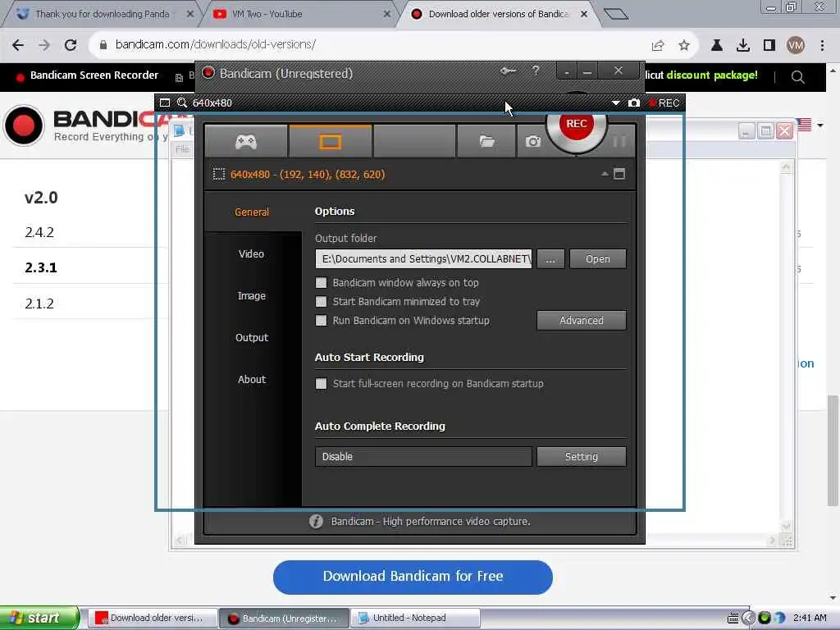Enable Run Bandicam on Windows startup

(x=321, y=321)
